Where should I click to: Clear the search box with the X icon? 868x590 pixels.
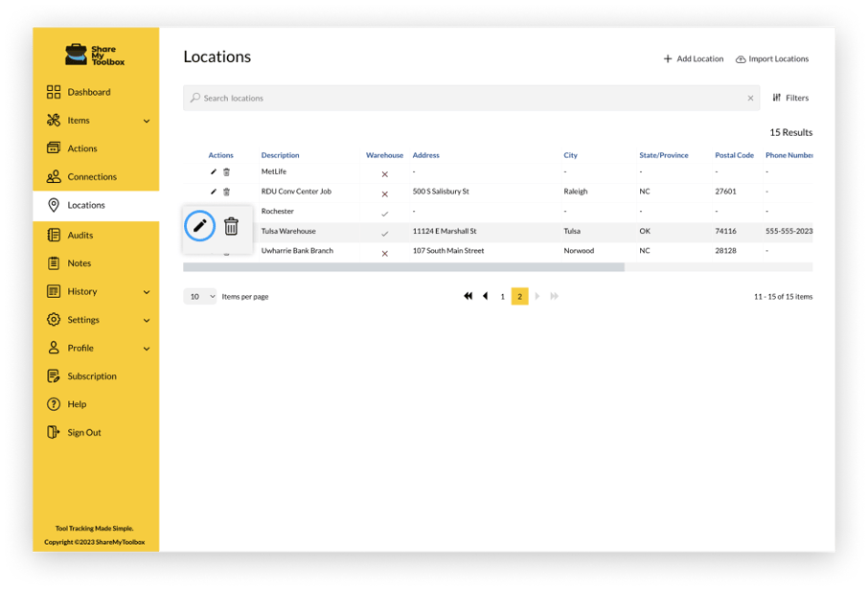[751, 98]
